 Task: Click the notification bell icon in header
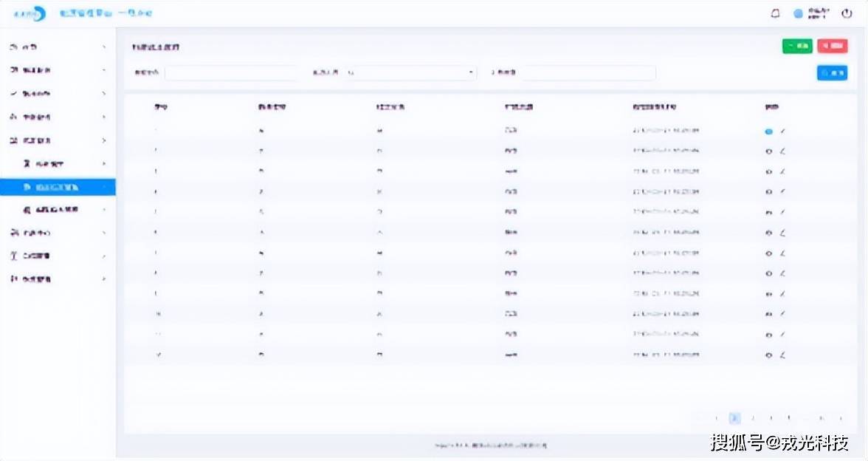coord(775,13)
